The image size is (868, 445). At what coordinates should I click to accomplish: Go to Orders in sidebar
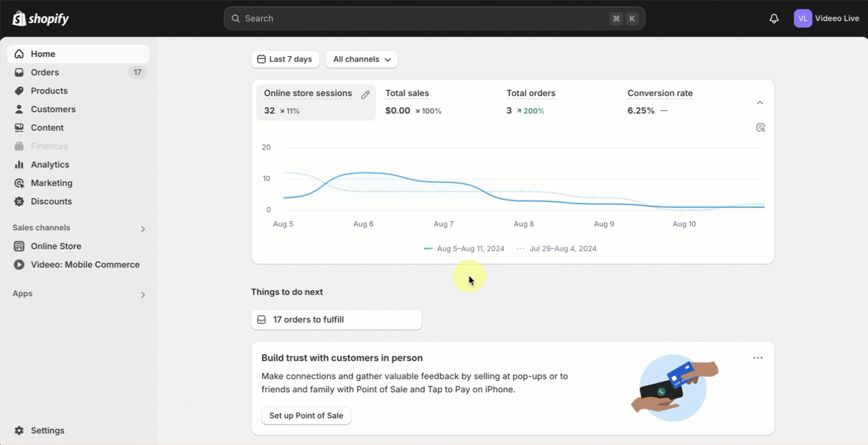(x=45, y=72)
